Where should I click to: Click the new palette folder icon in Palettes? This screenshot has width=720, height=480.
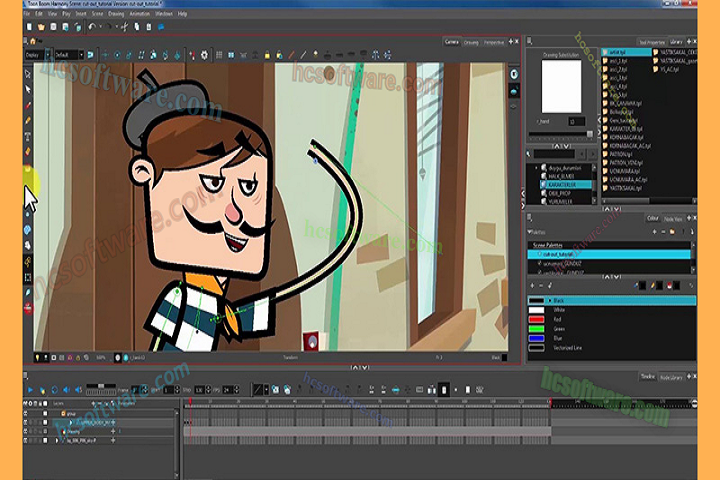coord(672,232)
